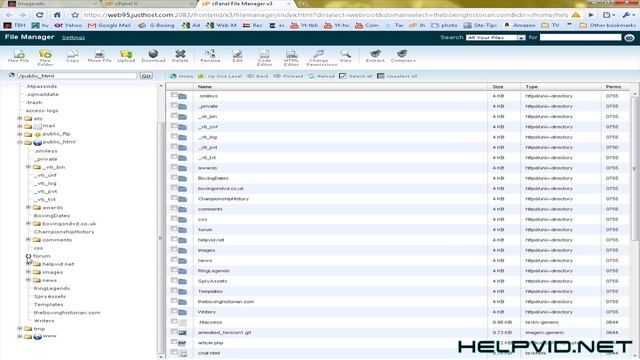Open Other bookmarks folder
This screenshot has height=360, width=640.
pyautogui.click(x=607, y=25)
